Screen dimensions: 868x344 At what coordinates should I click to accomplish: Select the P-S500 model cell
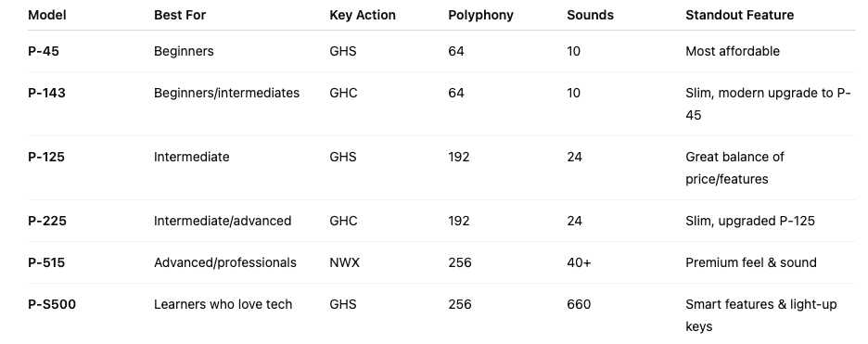click(52, 304)
